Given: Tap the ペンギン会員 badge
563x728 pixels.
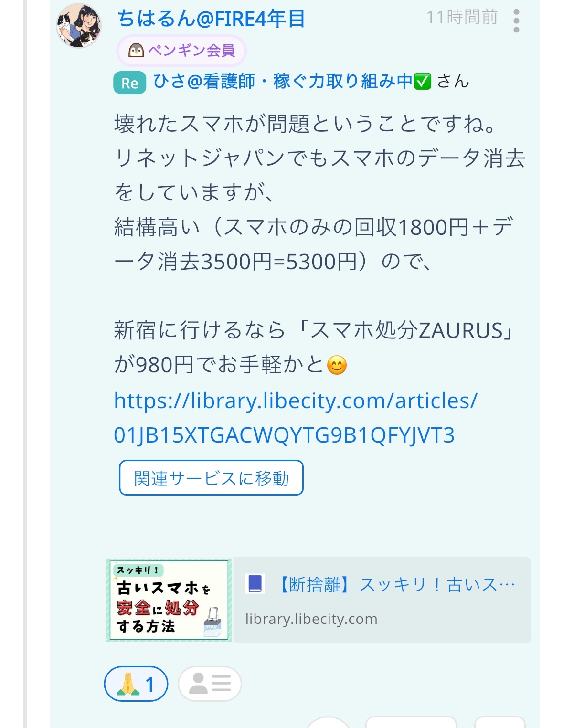Looking at the screenshot, I should [181, 50].
